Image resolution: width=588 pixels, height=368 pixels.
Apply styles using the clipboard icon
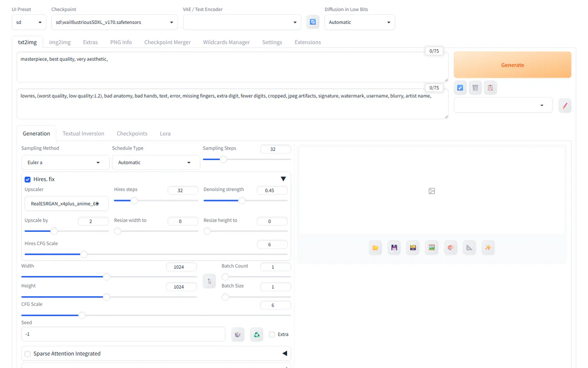(x=490, y=87)
